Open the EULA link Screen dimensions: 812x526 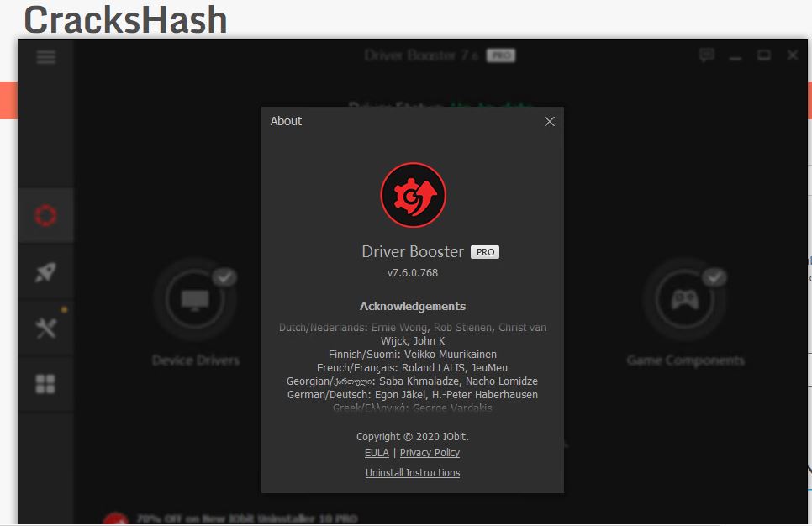tap(377, 453)
